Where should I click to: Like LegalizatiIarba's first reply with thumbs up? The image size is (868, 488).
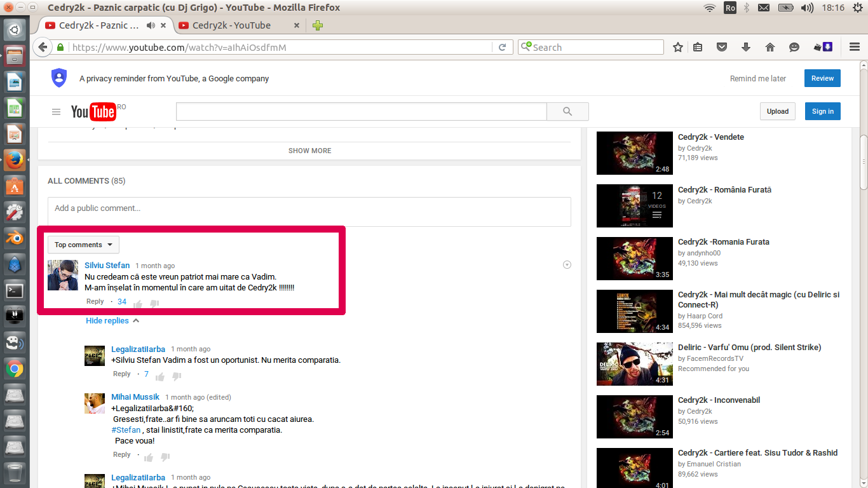(x=160, y=376)
